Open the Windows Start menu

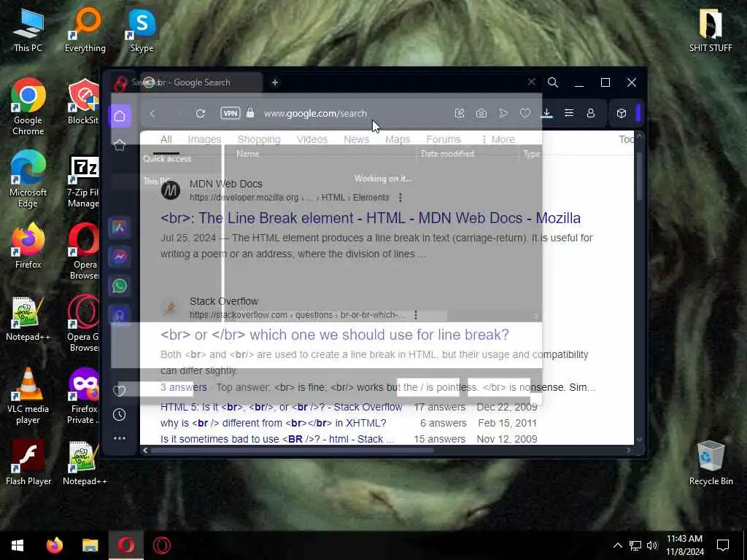coord(18,545)
